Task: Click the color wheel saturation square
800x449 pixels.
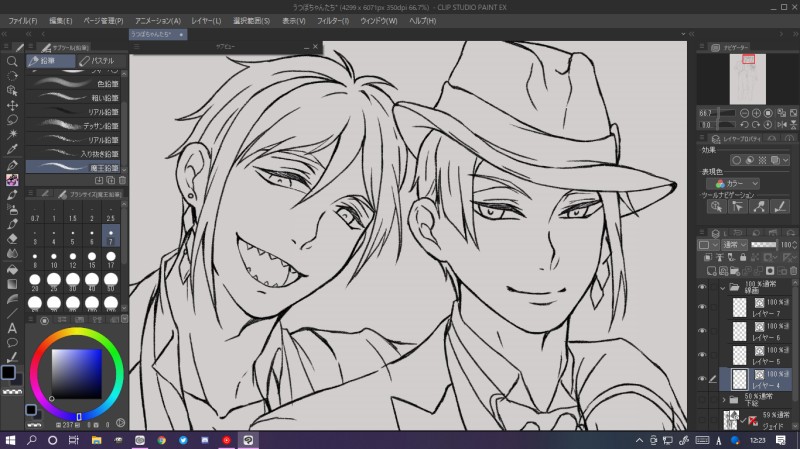Action: pyautogui.click(x=76, y=372)
